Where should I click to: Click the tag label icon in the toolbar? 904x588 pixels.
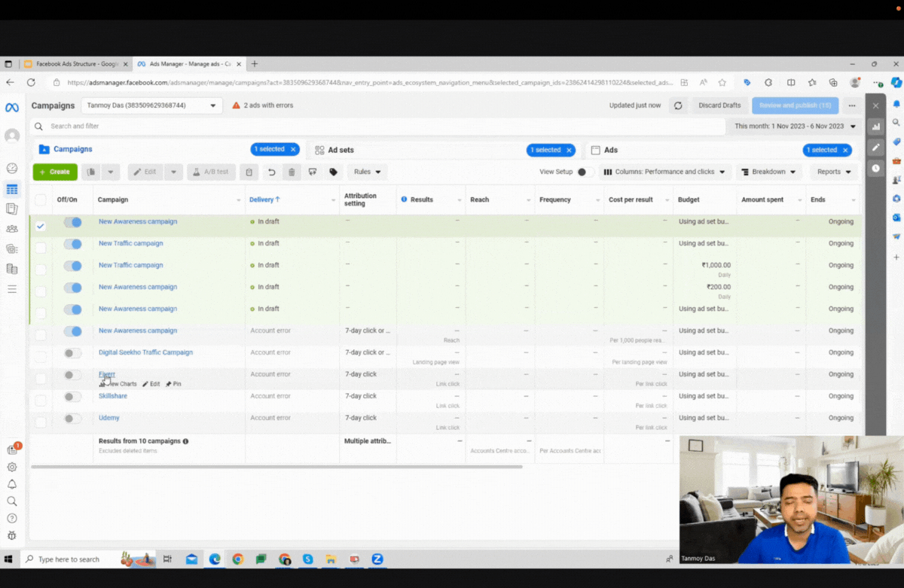click(333, 172)
